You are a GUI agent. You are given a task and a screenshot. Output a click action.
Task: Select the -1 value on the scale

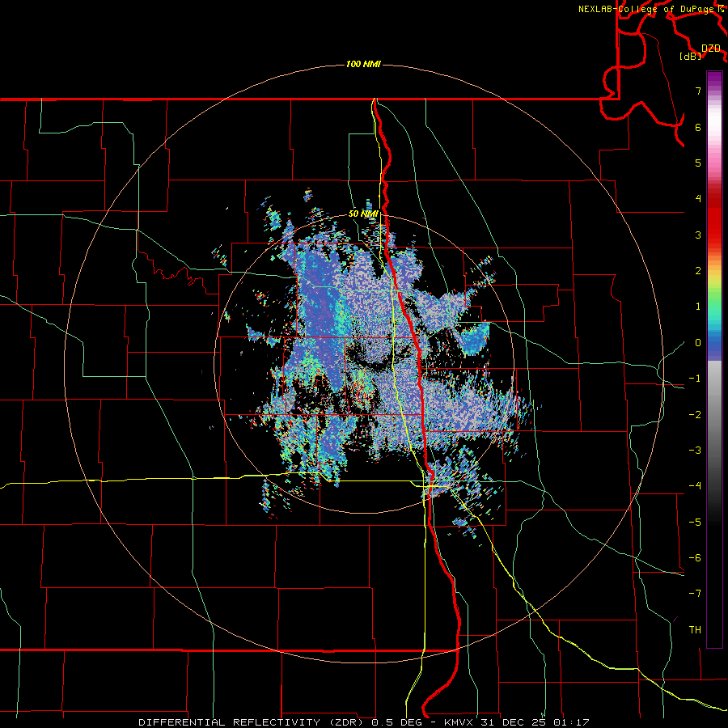(x=695, y=379)
